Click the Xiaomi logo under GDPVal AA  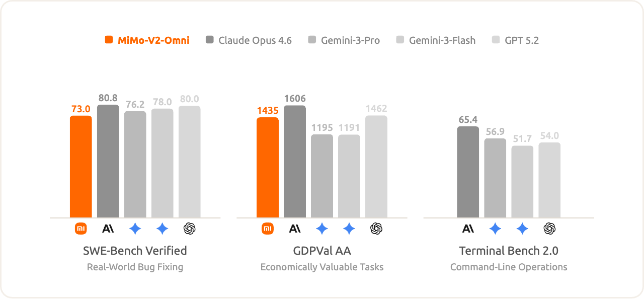click(x=268, y=229)
